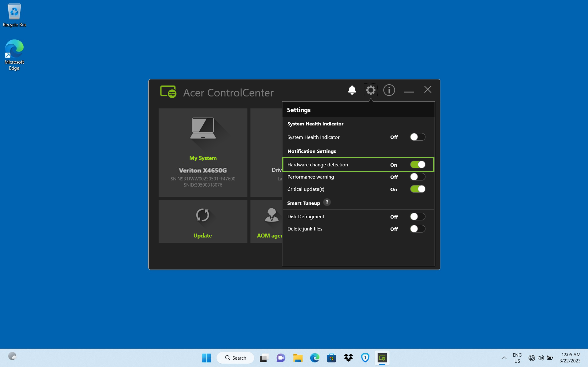
Task: Click the Smart Tuneup help question mark
Action: 327,202
